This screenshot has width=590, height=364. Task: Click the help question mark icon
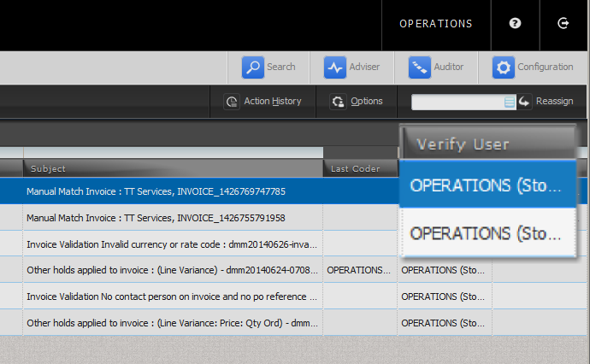515,24
